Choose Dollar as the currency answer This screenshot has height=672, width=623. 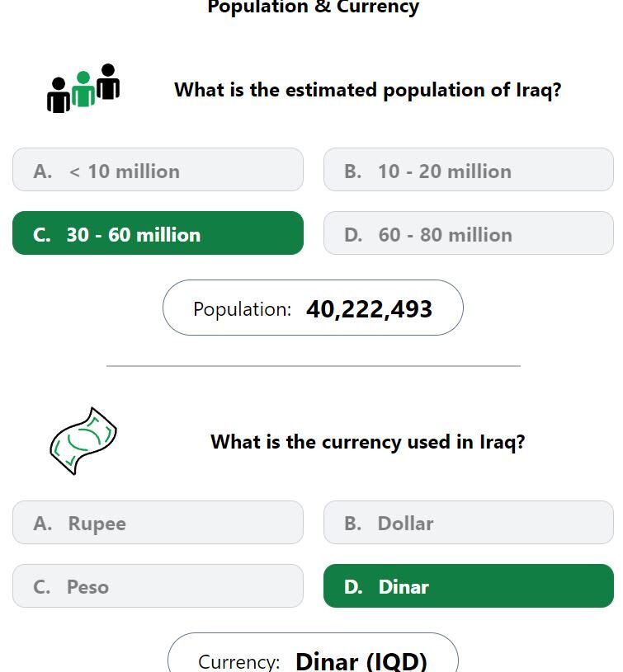point(468,523)
